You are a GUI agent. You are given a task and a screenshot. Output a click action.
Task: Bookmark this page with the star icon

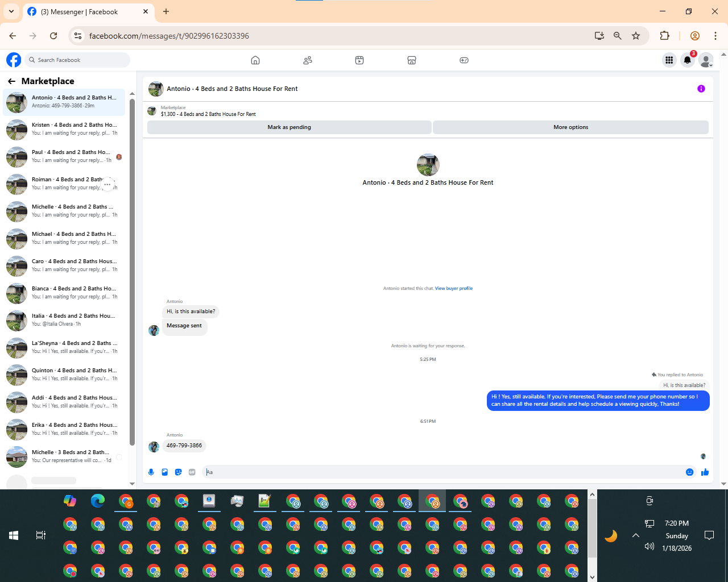click(x=636, y=36)
